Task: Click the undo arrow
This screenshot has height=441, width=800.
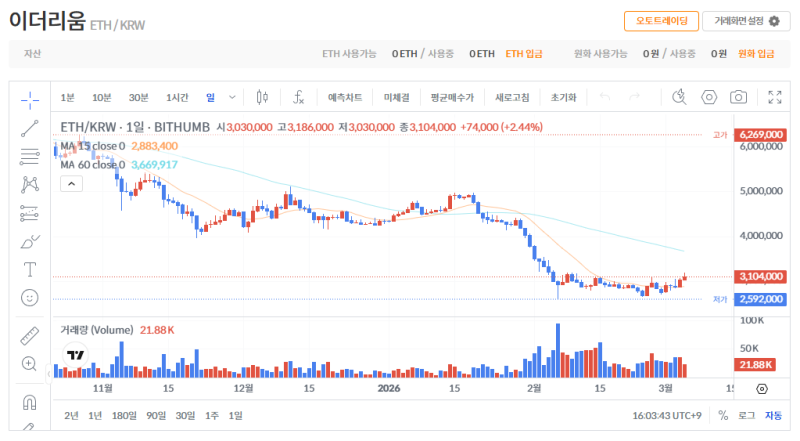Action: [605, 97]
